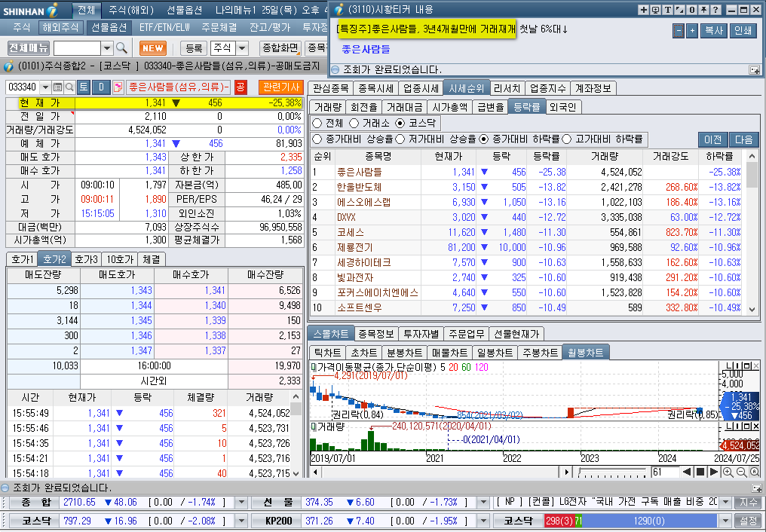Click the chart candle count field showing 61
Screen dimensions: 766x532
click(666, 472)
